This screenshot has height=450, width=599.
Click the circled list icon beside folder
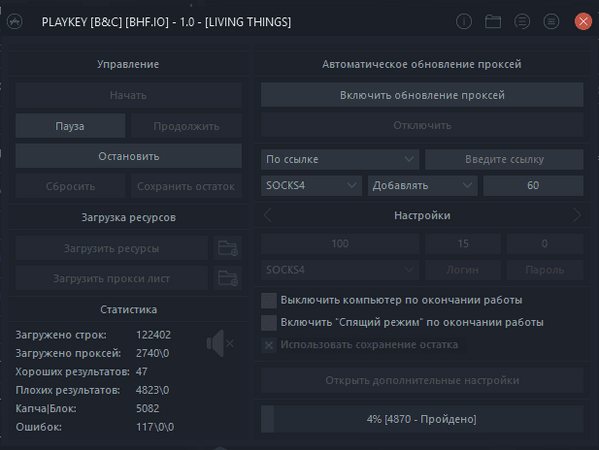tap(522, 21)
